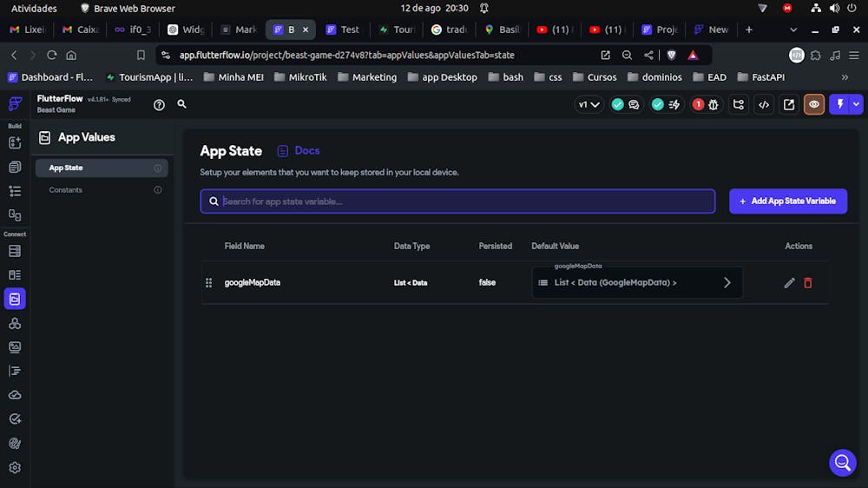The image size is (868, 488).
Task: Switch to the Test browser tab
Action: [343, 30]
